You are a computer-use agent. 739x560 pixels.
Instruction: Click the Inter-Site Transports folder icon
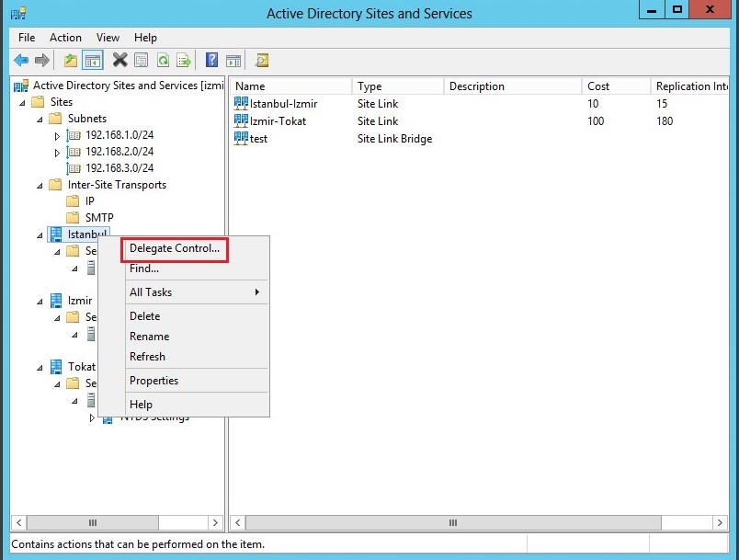click(x=55, y=185)
